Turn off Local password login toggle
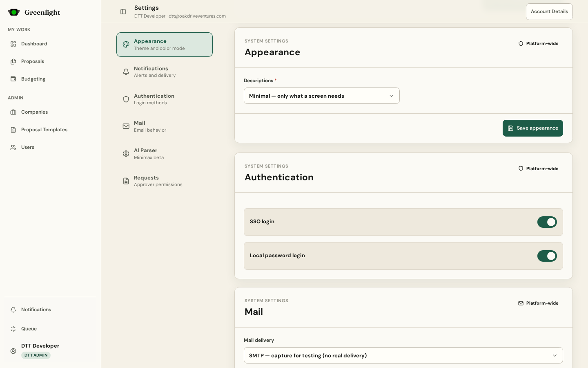 (547, 256)
